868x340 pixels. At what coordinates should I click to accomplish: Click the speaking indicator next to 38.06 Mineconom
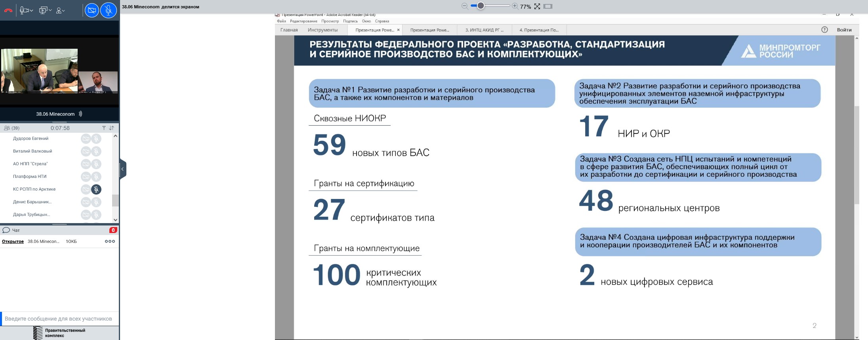(x=80, y=114)
